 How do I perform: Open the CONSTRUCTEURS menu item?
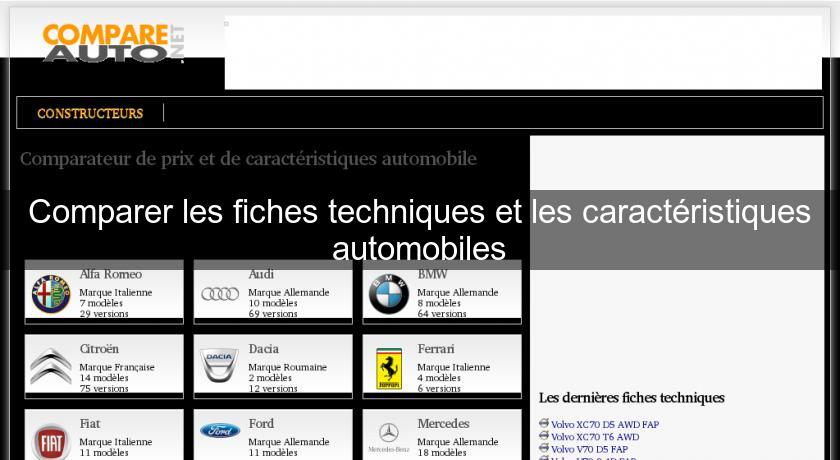[x=90, y=114]
